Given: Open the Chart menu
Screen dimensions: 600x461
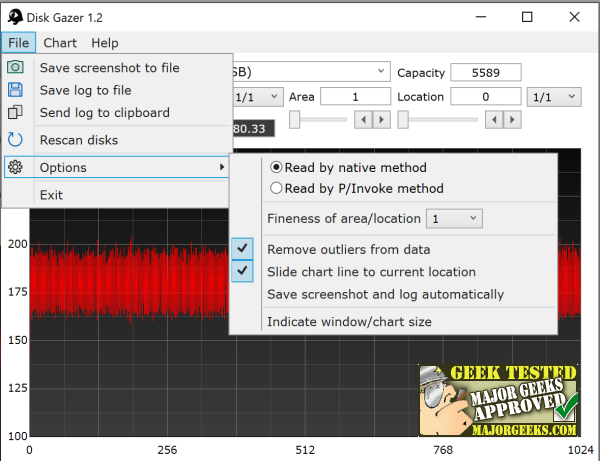Looking at the screenshot, I should (x=60, y=42).
